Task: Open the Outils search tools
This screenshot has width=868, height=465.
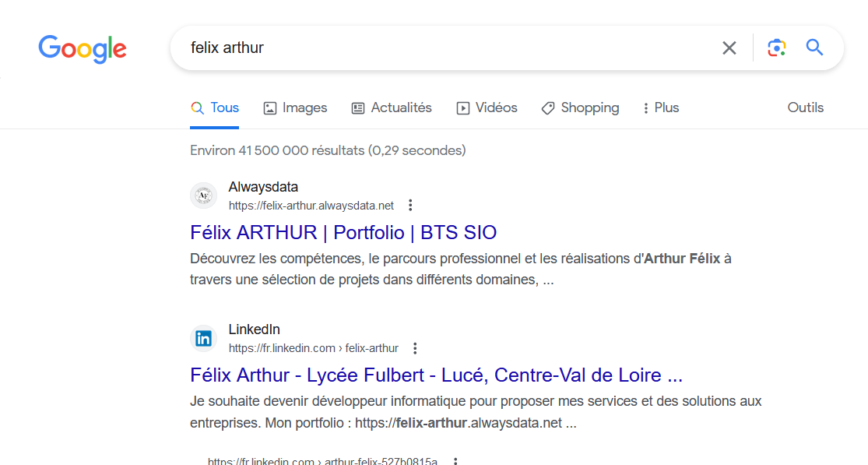Action: coord(806,108)
